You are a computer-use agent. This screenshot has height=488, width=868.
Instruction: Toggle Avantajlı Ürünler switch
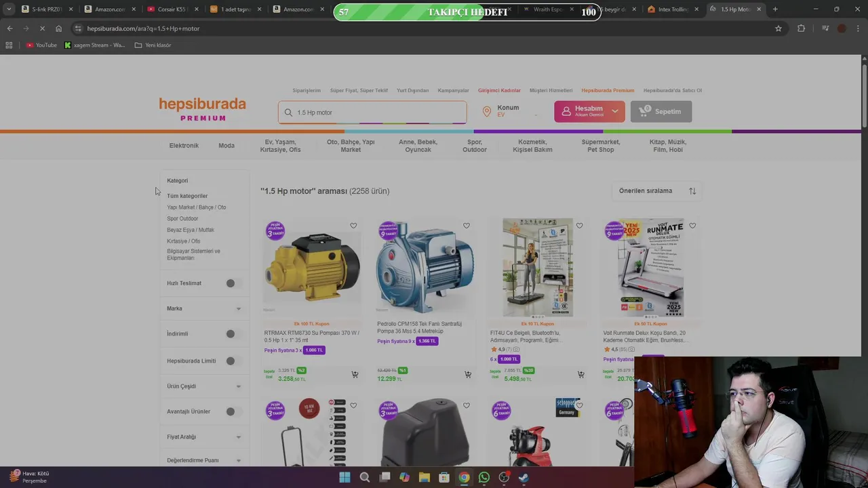point(233,411)
